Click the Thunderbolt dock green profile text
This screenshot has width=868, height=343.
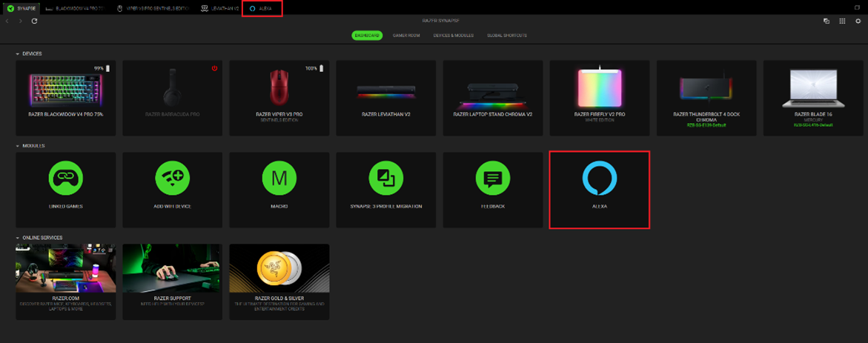pos(706,125)
